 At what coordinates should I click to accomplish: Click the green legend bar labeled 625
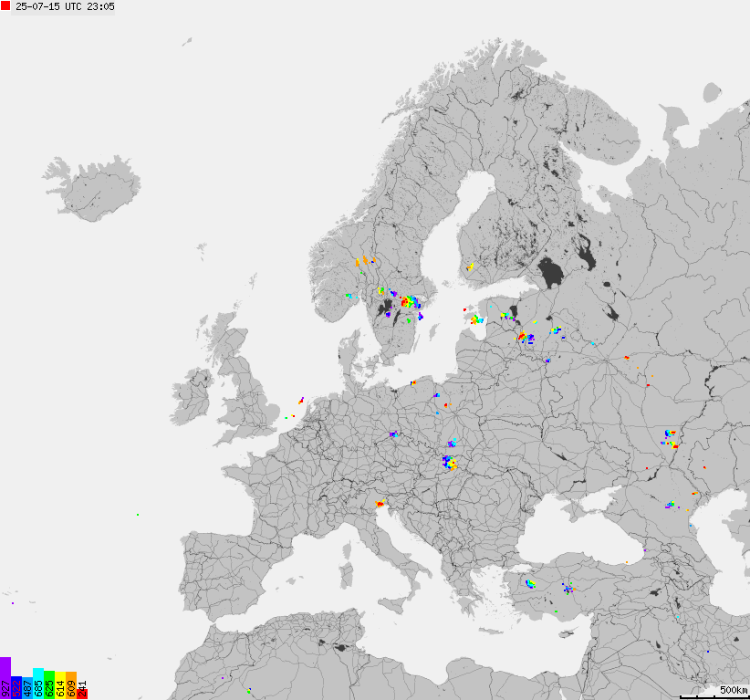(x=49, y=685)
